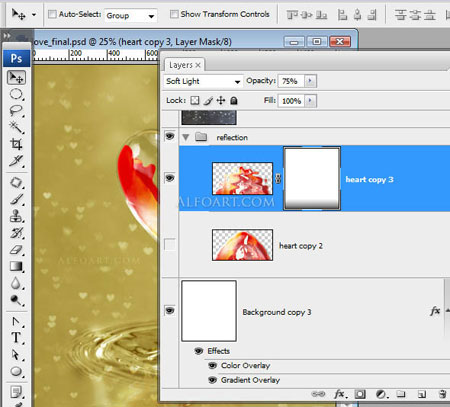Click the Opacity 75% field
Image resolution: width=450 pixels, height=407 pixels.
pyautogui.click(x=291, y=81)
